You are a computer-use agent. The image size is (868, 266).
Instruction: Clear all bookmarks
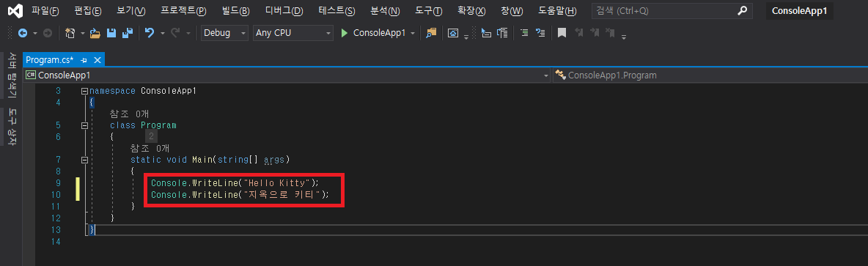click(610, 33)
